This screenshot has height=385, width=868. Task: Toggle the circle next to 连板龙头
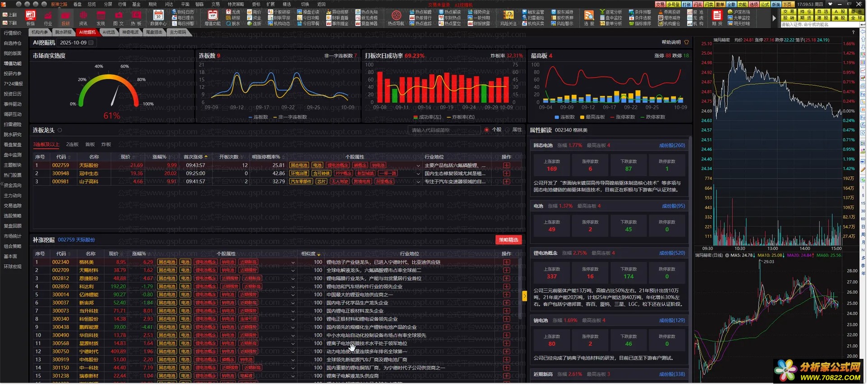click(60, 130)
